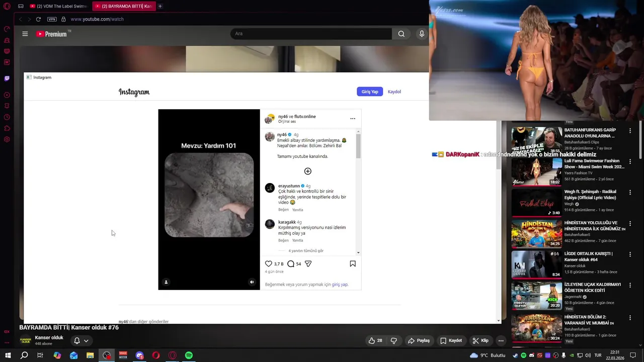Save the Instagram post bookmark icon
Viewport: 644px width, 362px height.
coord(353,263)
